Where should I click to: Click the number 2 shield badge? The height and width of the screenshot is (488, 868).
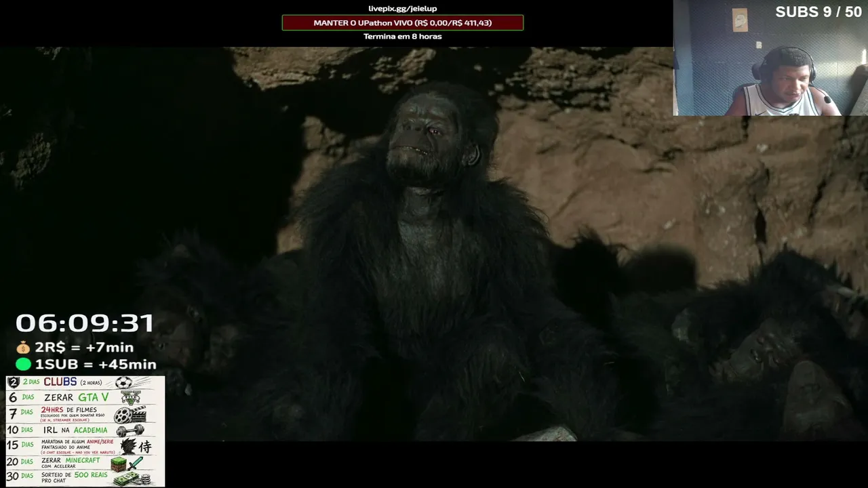(x=13, y=382)
